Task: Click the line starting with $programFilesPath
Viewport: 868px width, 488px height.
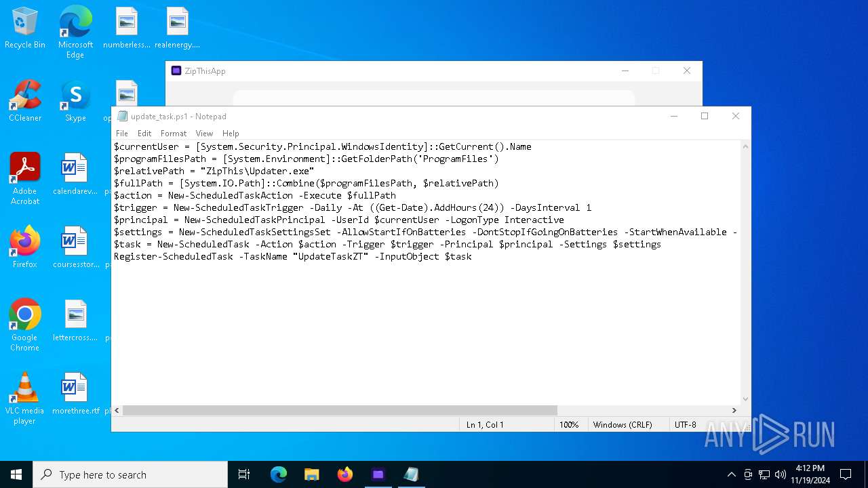Action: (x=307, y=159)
